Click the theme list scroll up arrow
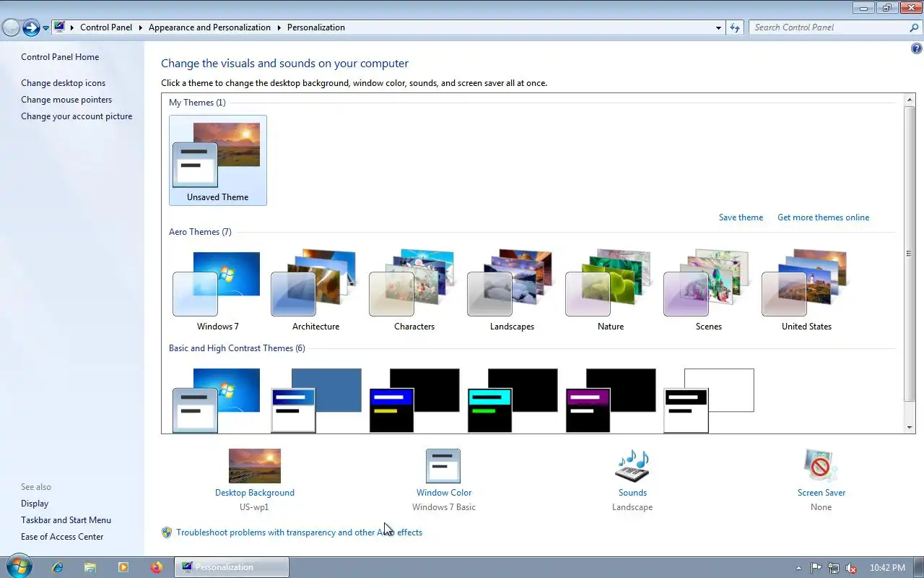The height and width of the screenshot is (578, 924). 910,98
